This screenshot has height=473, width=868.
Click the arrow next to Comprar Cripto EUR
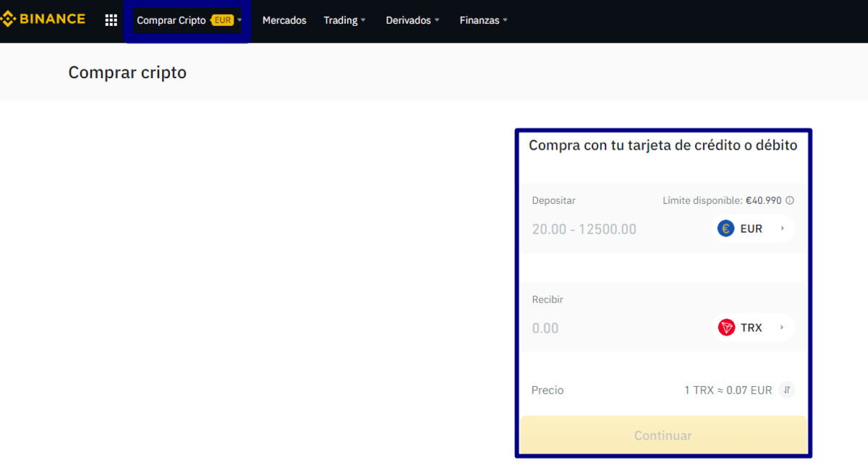(240, 20)
